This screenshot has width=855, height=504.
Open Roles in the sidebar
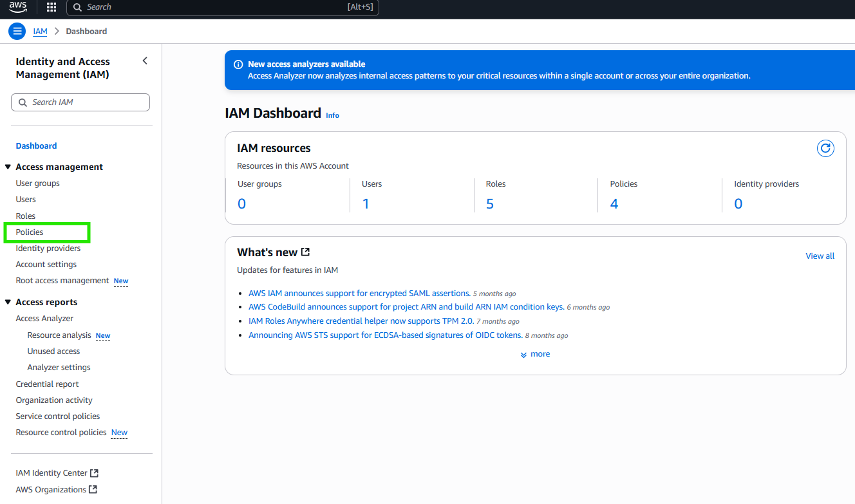coord(26,216)
